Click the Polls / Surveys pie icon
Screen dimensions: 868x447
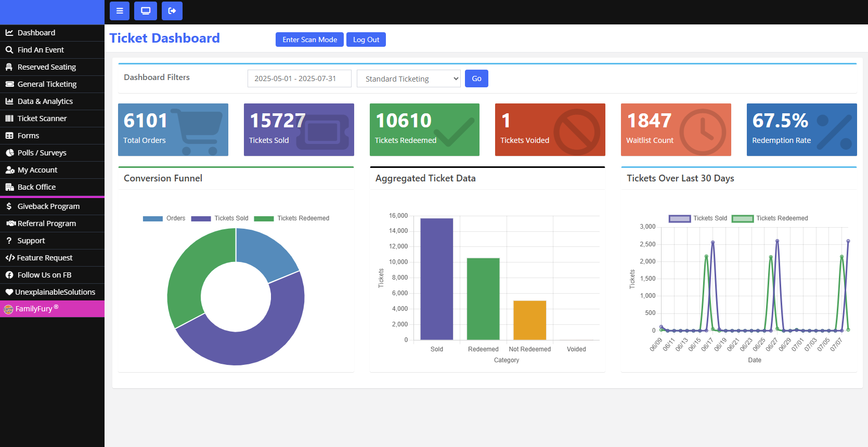tap(9, 153)
